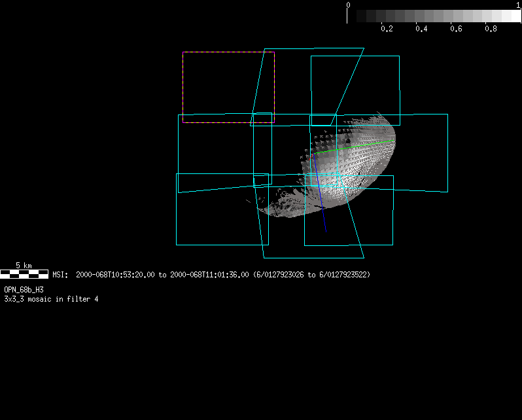Image resolution: width=522 pixels, height=420 pixels.
Task: Select the 0.4 colorbar tick label
Action: 421,29
